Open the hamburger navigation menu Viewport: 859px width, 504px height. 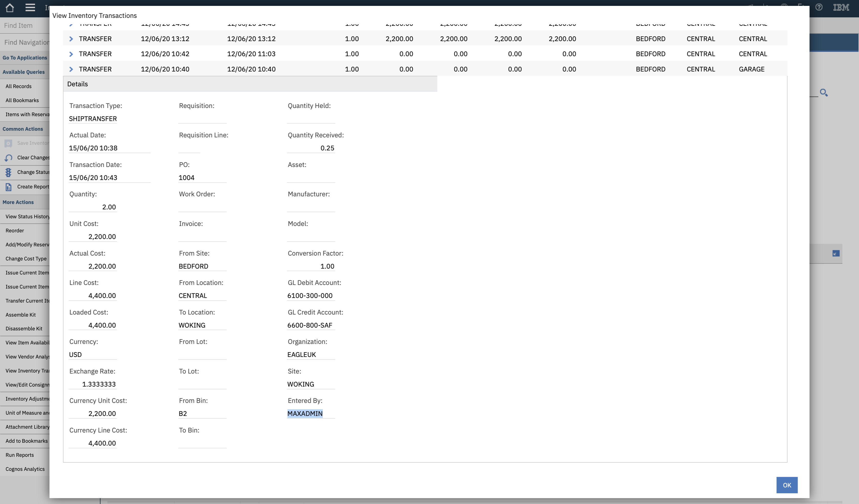pyautogui.click(x=30, y=8)
